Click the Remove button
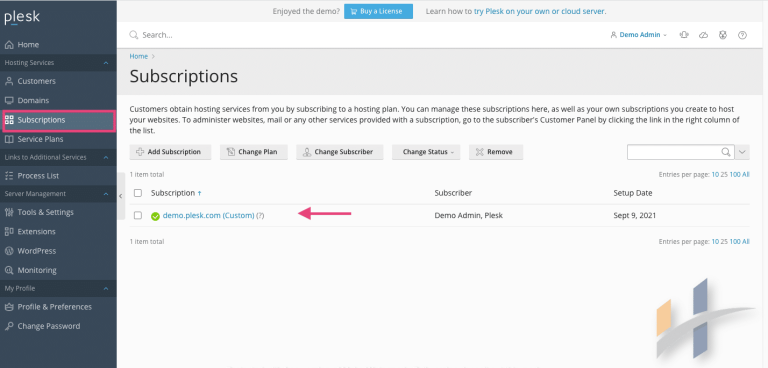Screen dimensions: 768x368 (x=496, y=152)
